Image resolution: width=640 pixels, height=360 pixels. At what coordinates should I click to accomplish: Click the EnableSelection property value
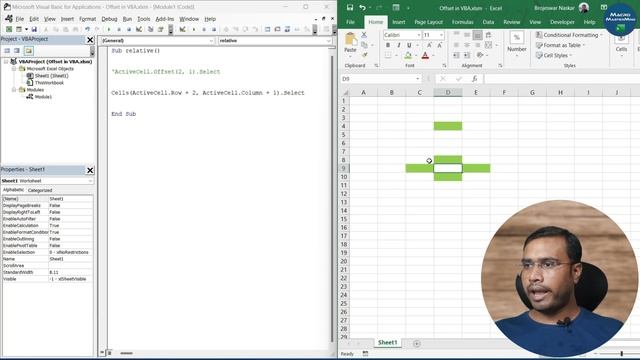pyautogui.click(x=71, y=252)
